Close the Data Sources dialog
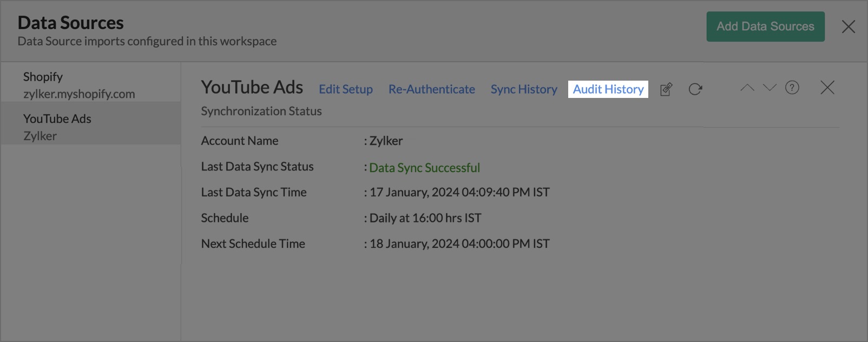The image size is (868, 342). pos(849,27)
